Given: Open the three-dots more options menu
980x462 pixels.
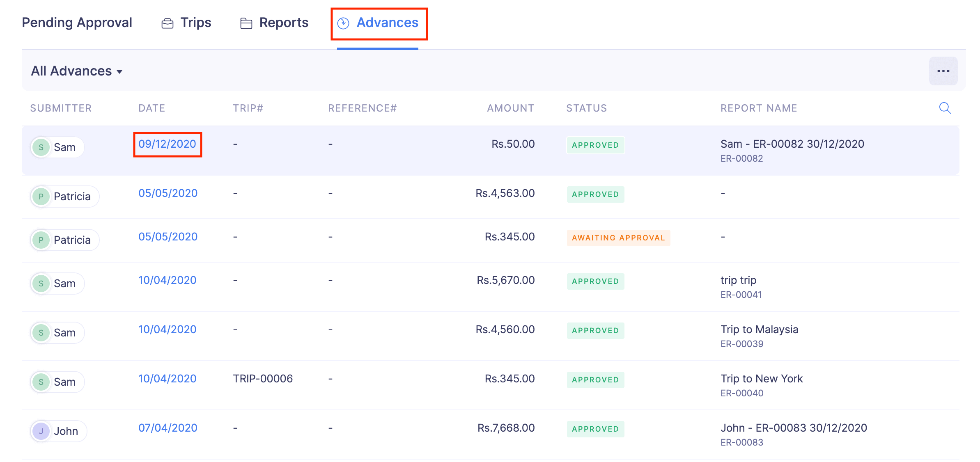Looking at the screenshot, I should pos(943,71).
